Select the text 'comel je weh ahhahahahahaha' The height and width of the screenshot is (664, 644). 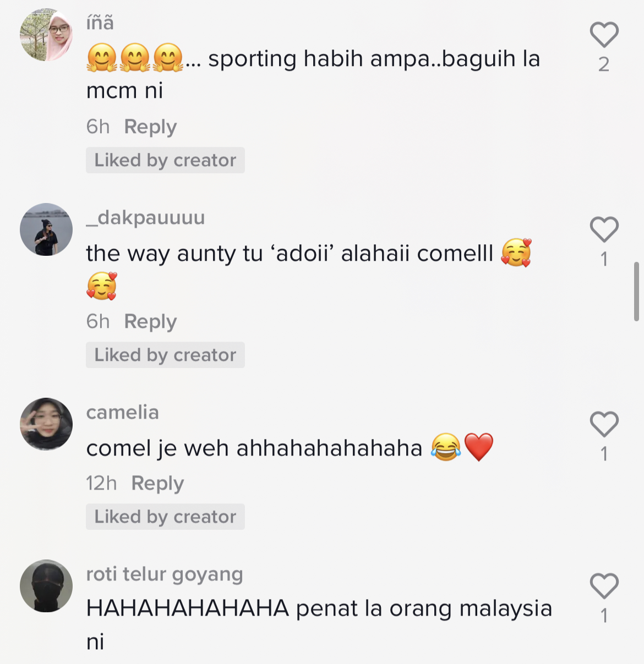(x=254, y=448)
